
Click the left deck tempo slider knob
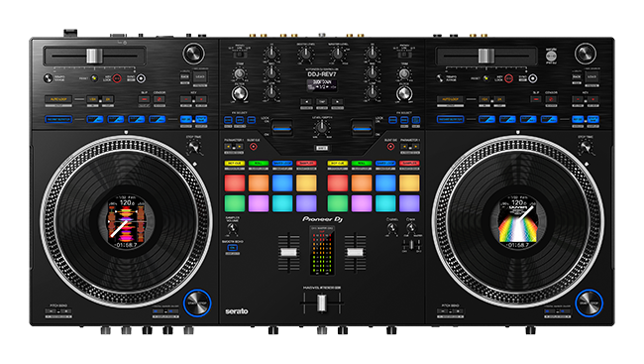94,56
